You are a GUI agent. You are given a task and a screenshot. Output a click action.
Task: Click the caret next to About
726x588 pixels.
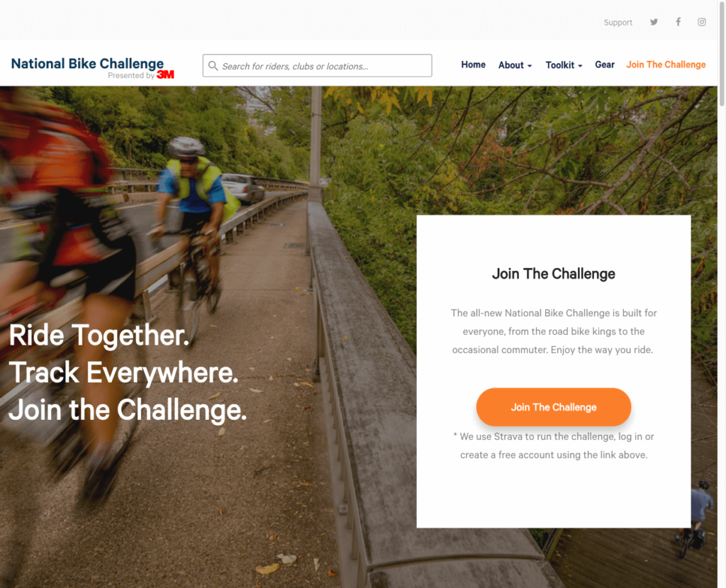(x=530, y=66)
